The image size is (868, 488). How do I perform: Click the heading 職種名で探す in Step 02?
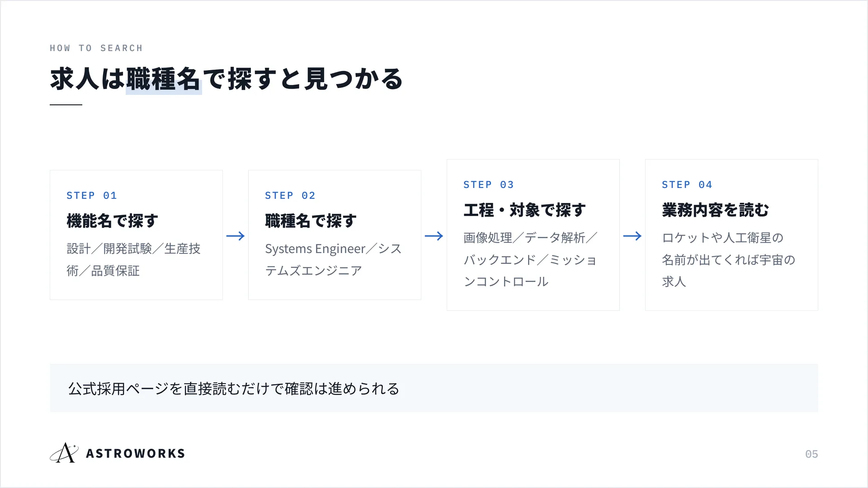coord(311,221)
